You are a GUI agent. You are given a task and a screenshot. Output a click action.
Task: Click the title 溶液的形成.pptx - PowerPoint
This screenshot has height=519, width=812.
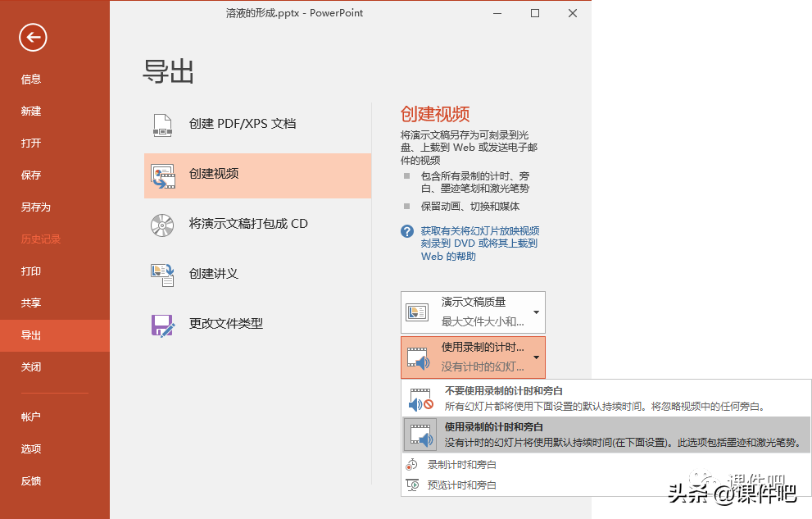[x=294, y=13]
